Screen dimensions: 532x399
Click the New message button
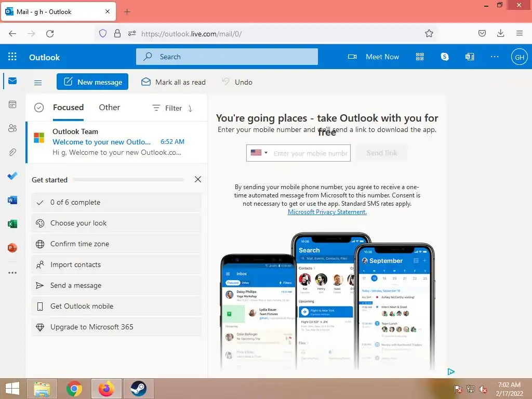point(92,82)
